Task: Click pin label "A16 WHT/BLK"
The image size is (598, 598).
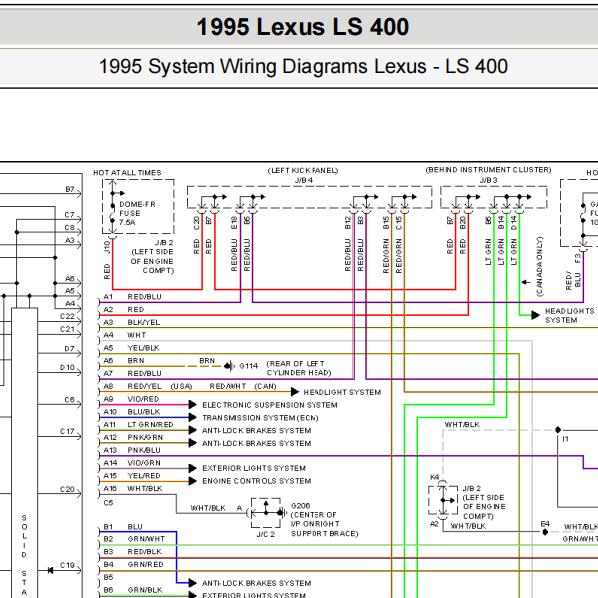Action: pyautogui.click(x=133, y=489)
